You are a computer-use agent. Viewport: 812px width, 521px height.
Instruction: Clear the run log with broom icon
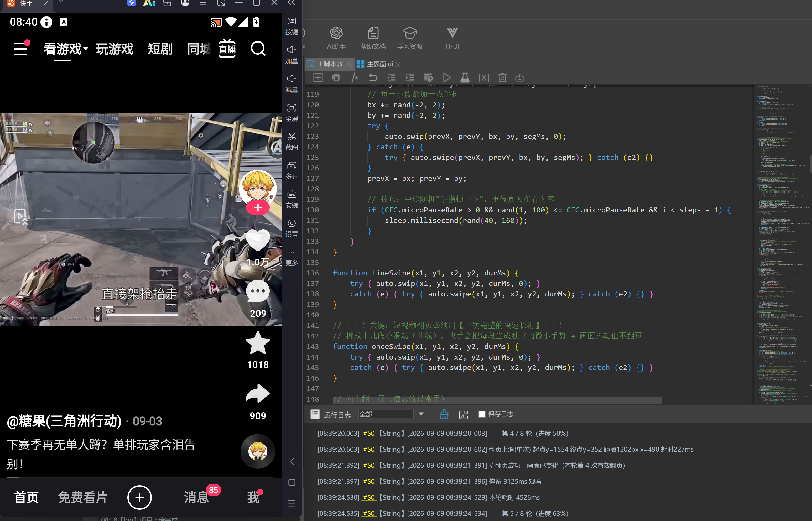[x=444, y=414]
